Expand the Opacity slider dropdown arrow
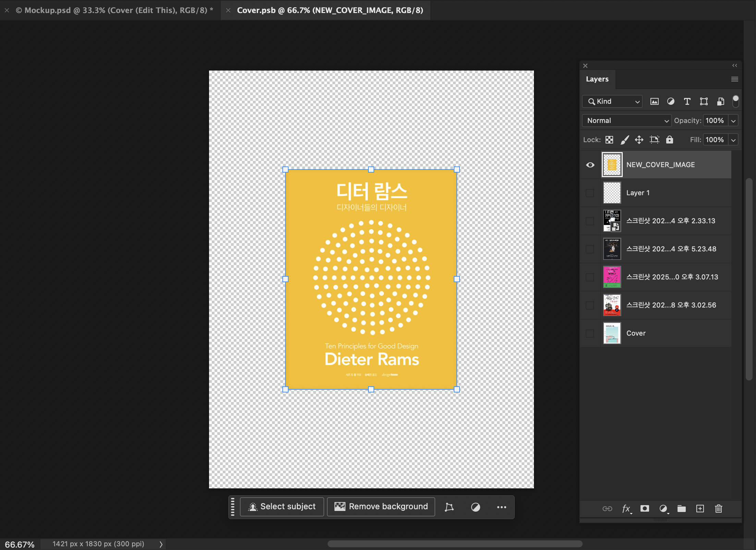 click(733, 121)
